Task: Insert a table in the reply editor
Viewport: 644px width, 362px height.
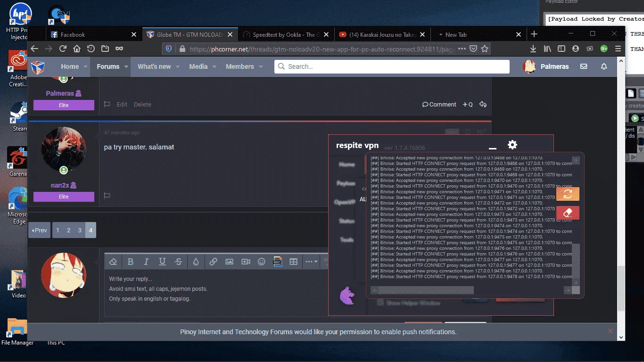Action: (x=293, y=262)
